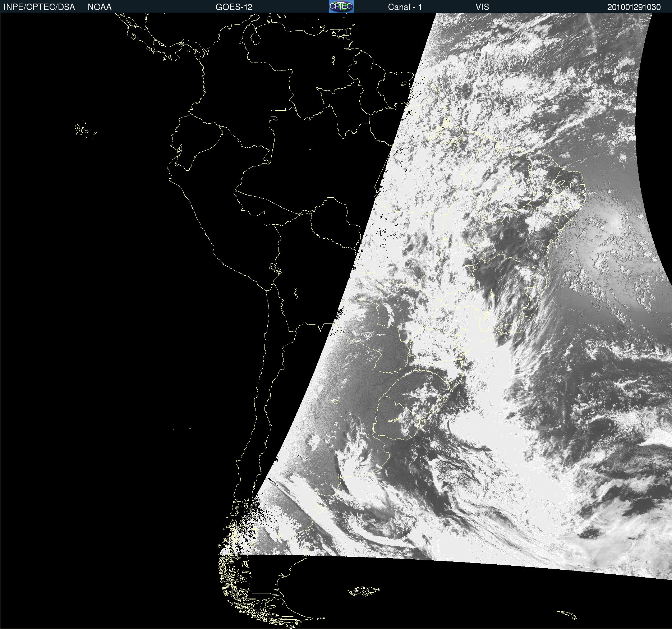Click the Lake Titicaca outline
The height and width of the screenshot is (629, 672).
[276, 268]
